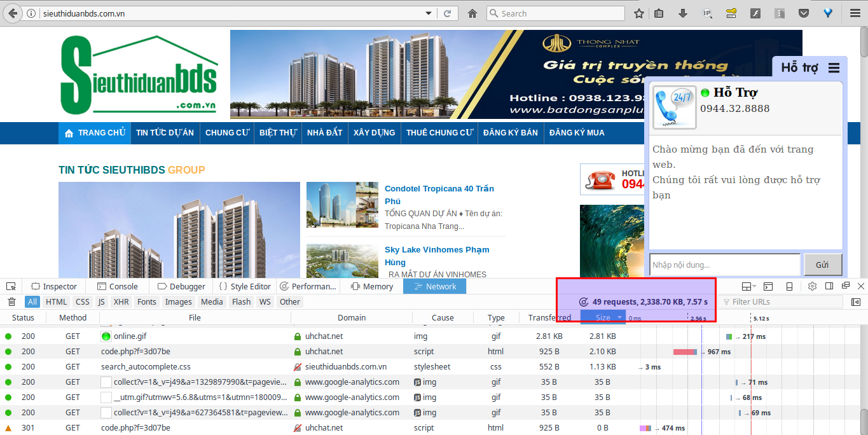Filter requests by CSS

[x=83, y=302]
